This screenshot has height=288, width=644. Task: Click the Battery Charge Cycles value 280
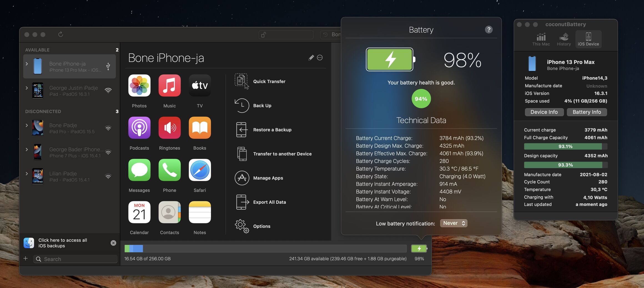[x=444, y=161]
